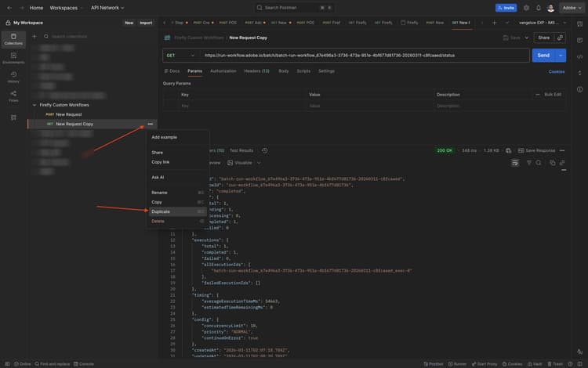The image size is (588, 368).
Task: Click the filter icon in response toolbar
Action: coord(528,163)
